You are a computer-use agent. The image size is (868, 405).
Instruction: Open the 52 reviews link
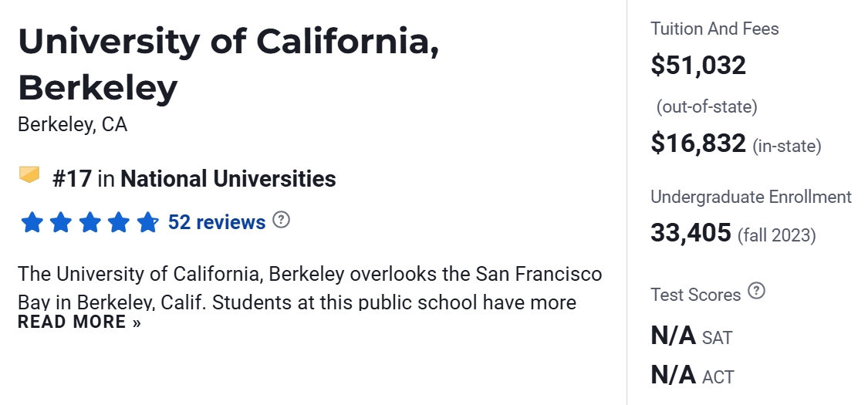point(216,222)
